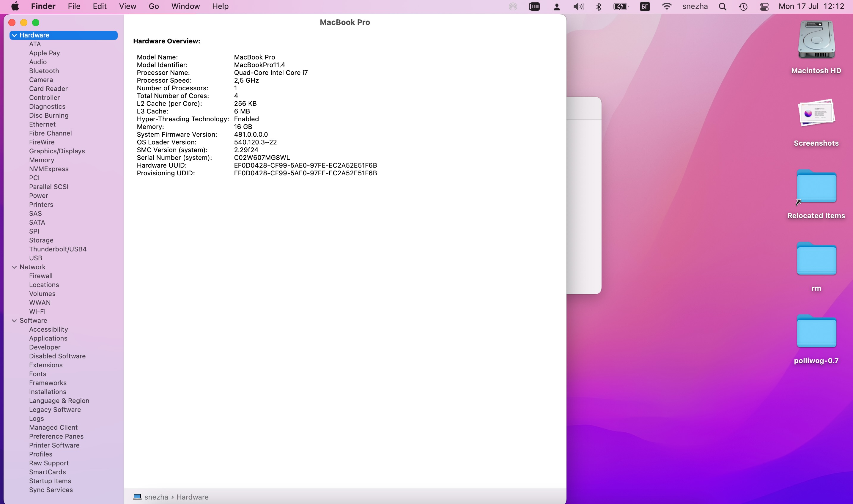This screenshot has width=853, height=504.
Task: Select USB in the sidebar
Action: 36,258
